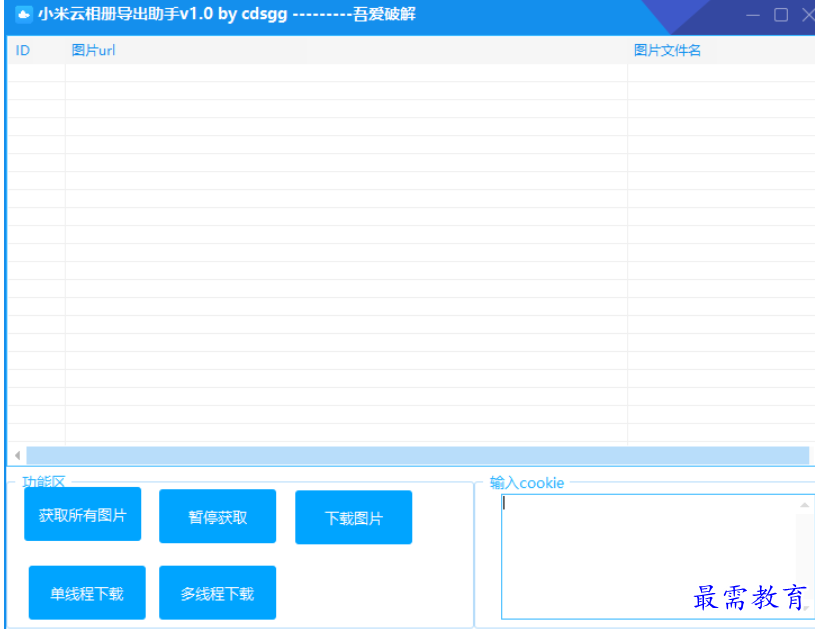This screenshot has width=815, height=629.
Task: Minimize the 小米云相册导出助手 window
Action: click(x=753, y=15)
